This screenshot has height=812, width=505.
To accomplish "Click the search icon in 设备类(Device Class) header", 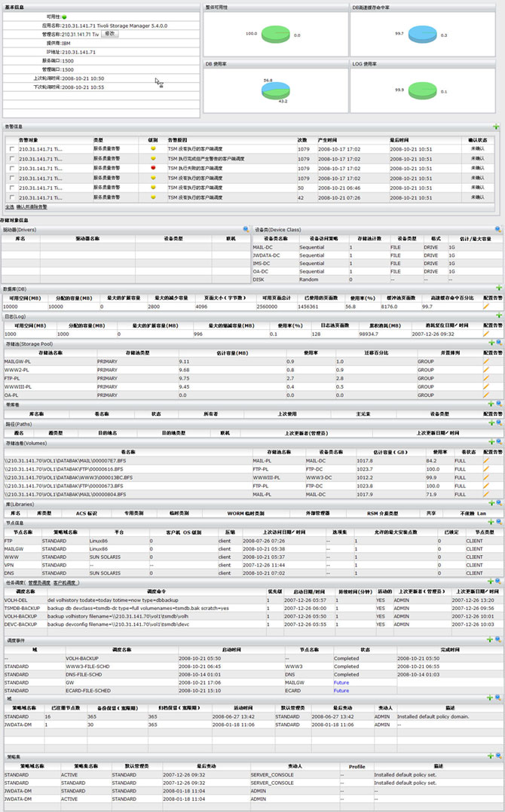I will coord(497,229).
